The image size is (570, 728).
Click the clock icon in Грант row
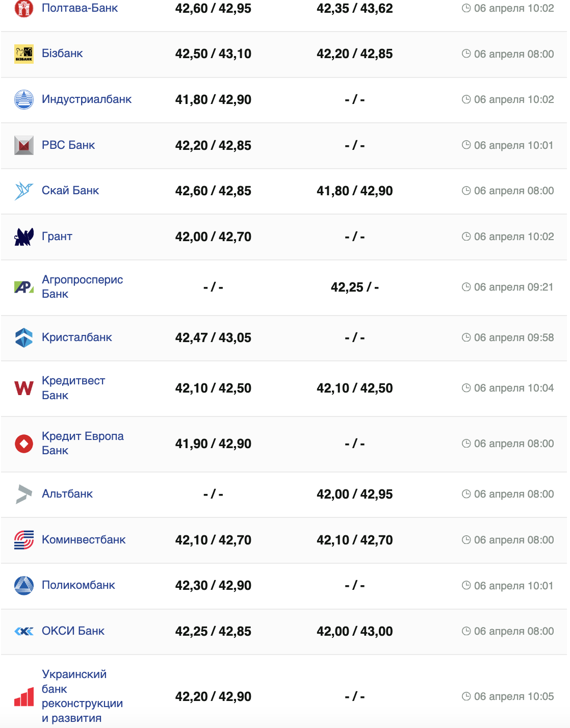coord(466,237)
